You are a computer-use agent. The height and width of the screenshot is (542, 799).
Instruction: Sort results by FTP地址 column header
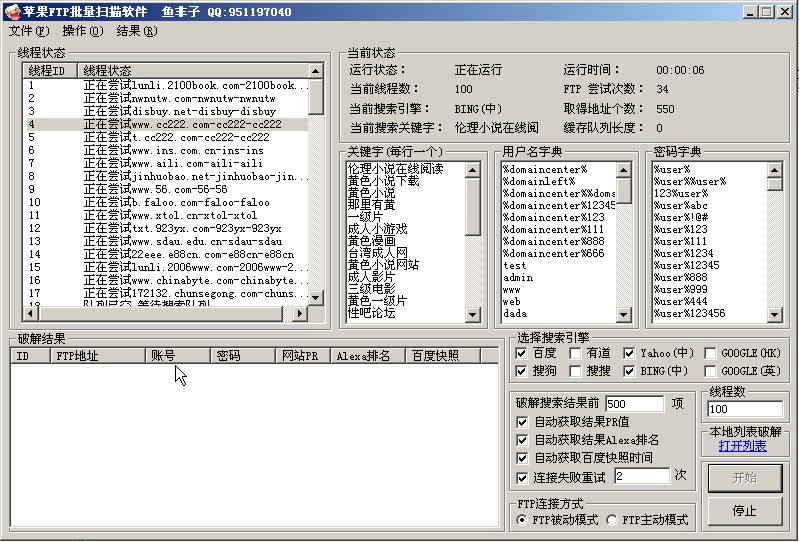click(98, 356)
